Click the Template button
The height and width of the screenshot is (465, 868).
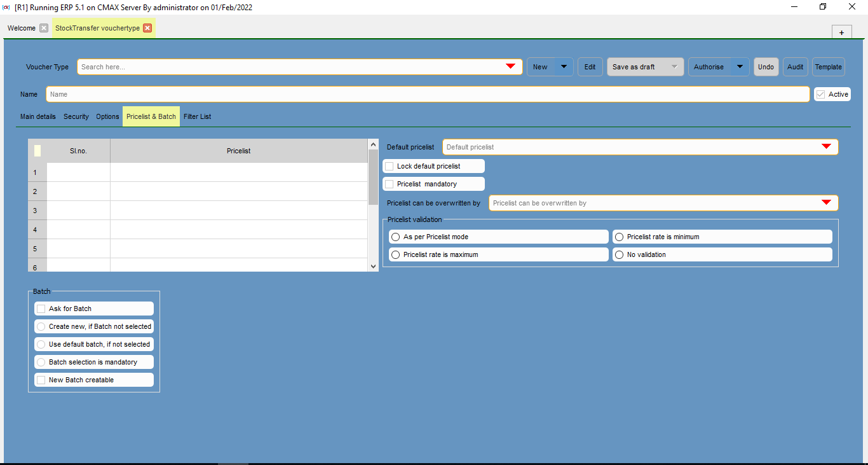(x=828, y=66)
